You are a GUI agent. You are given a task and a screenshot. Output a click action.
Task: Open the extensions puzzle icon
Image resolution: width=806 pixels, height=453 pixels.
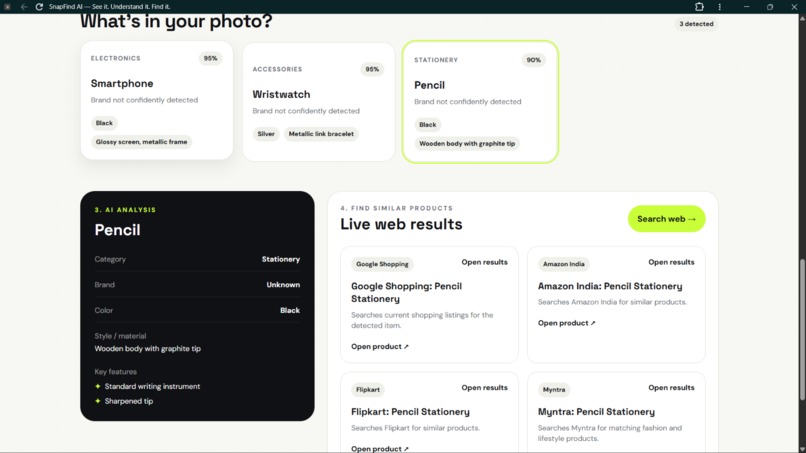699,7
